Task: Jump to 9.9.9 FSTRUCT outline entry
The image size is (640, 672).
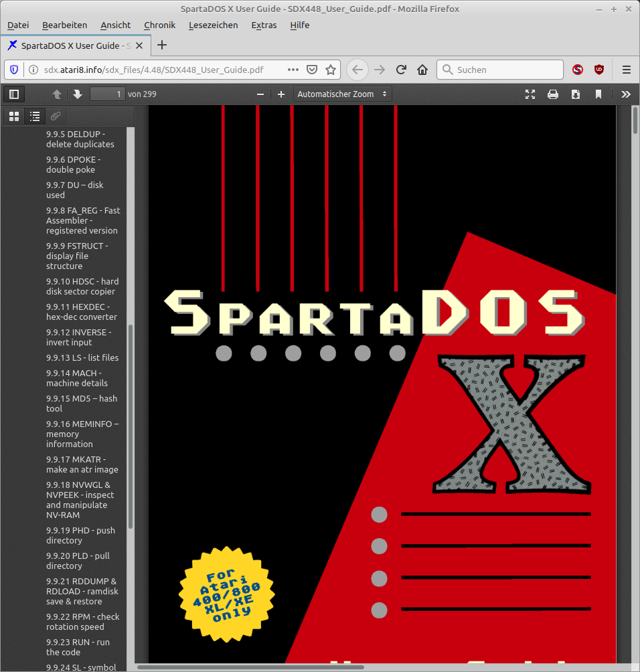Action: [77, 256]
